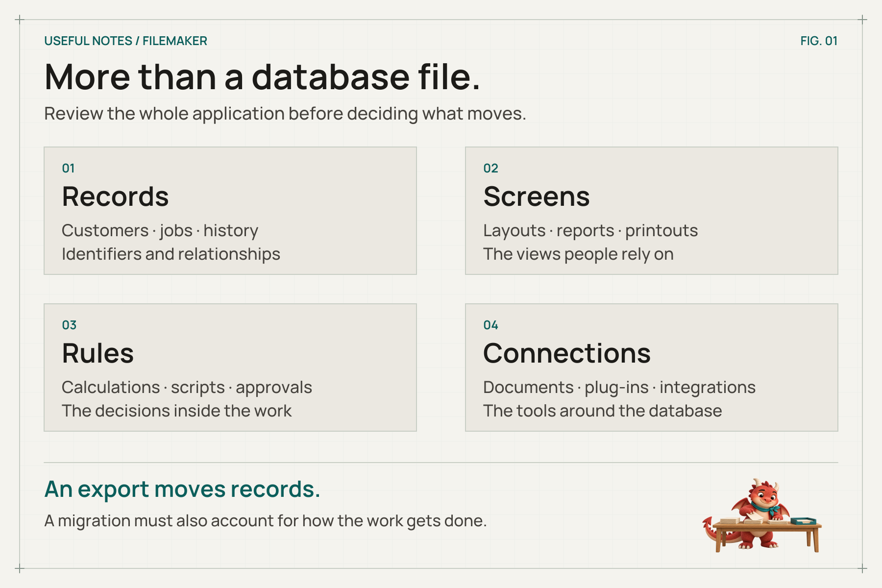Click 'Layouts · reports · printouts' line
The width and height of the screenshot is (882, 588).
[x=590, y=230]
